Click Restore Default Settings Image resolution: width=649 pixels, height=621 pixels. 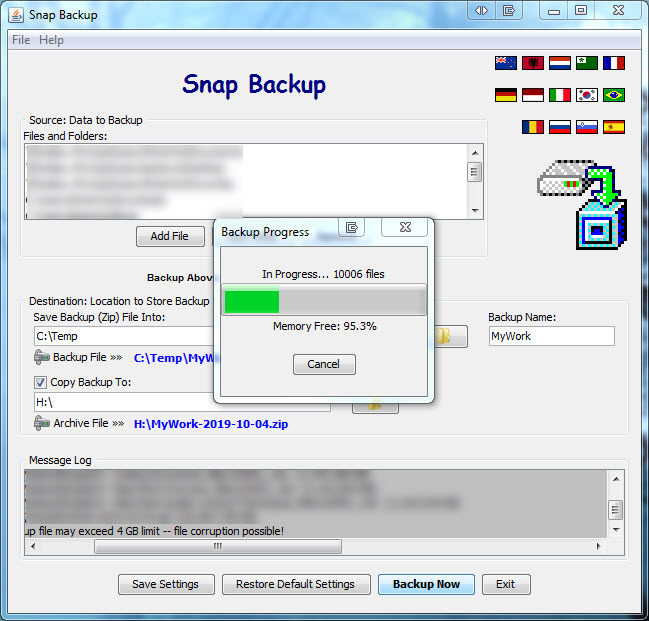pyautogui.click(x=296, y=584)
